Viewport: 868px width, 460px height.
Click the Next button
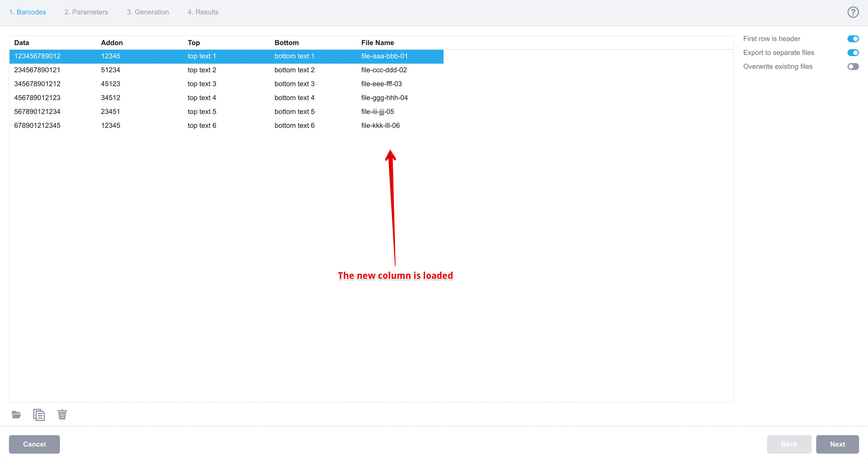(x=837, y=444)
